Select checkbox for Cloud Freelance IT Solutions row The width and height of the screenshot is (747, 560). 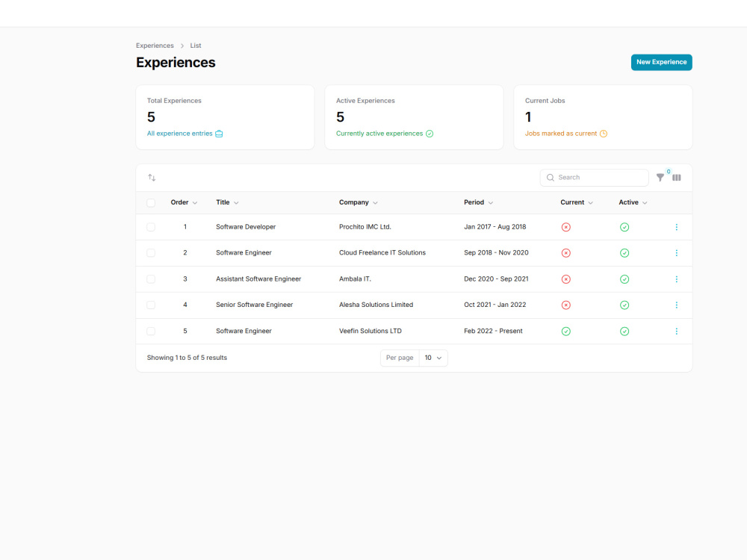(151, 253)
